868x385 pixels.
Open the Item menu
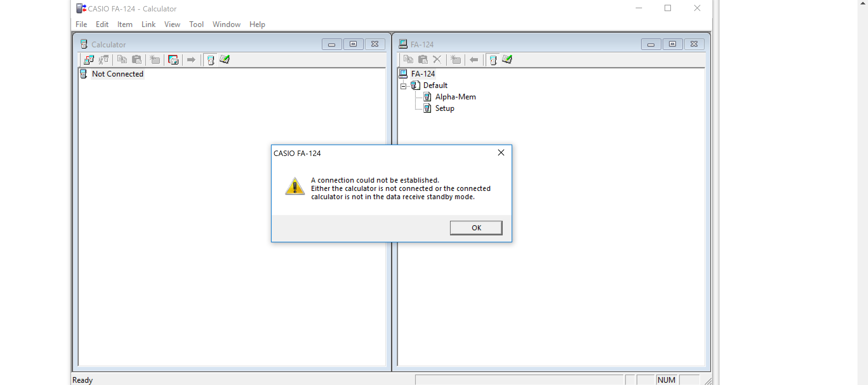coord(125,24)
